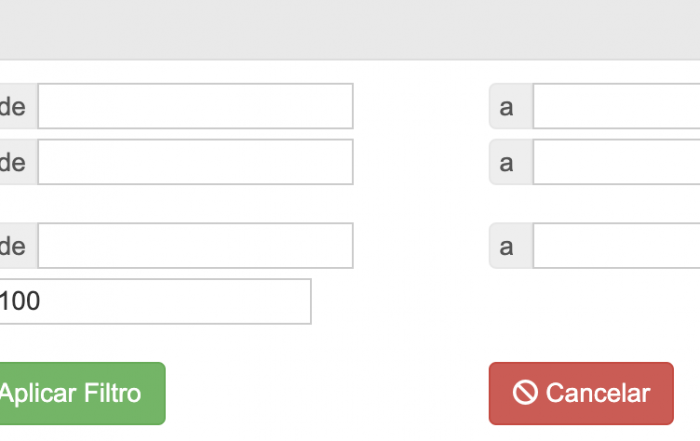Click the third row "a" label addon
This screenshot has width=700, height=441.
[x=511, y=245]
